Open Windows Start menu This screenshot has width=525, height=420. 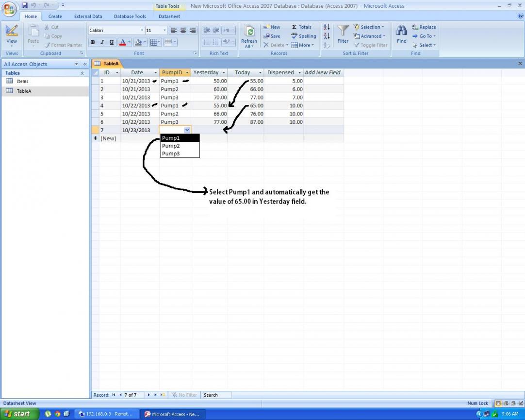19,414
